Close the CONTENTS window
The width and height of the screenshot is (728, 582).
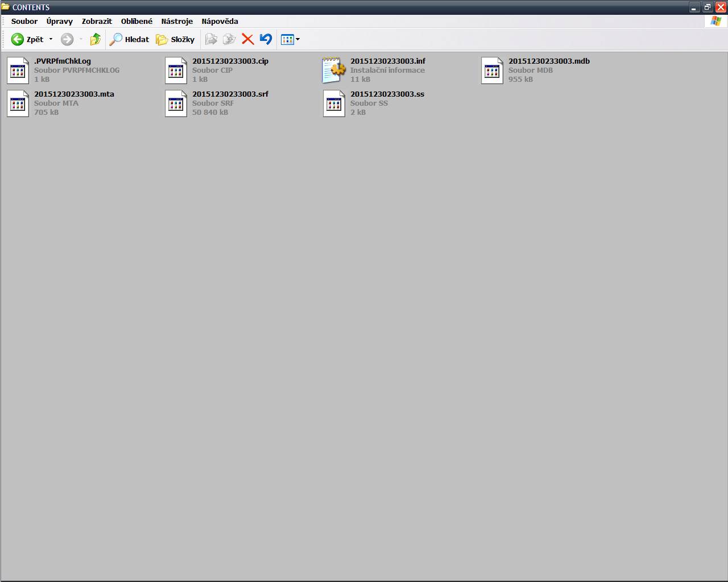pos(721,7)
